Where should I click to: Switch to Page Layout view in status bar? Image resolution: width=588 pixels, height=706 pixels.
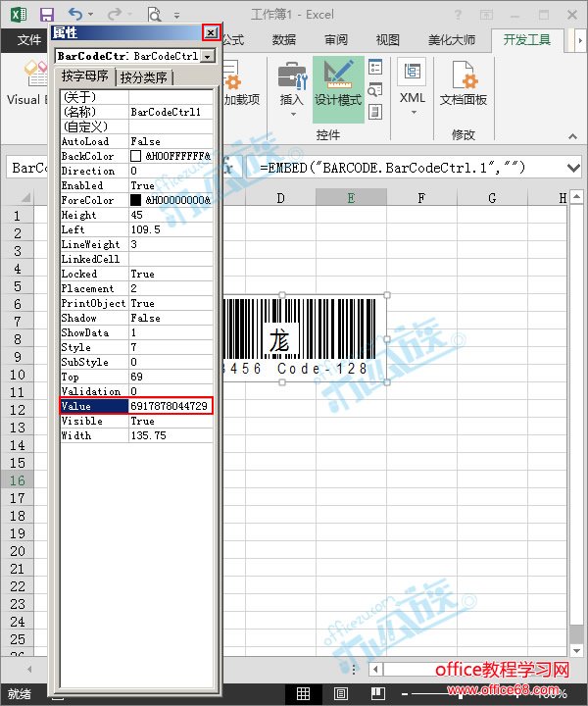[341, 694]
